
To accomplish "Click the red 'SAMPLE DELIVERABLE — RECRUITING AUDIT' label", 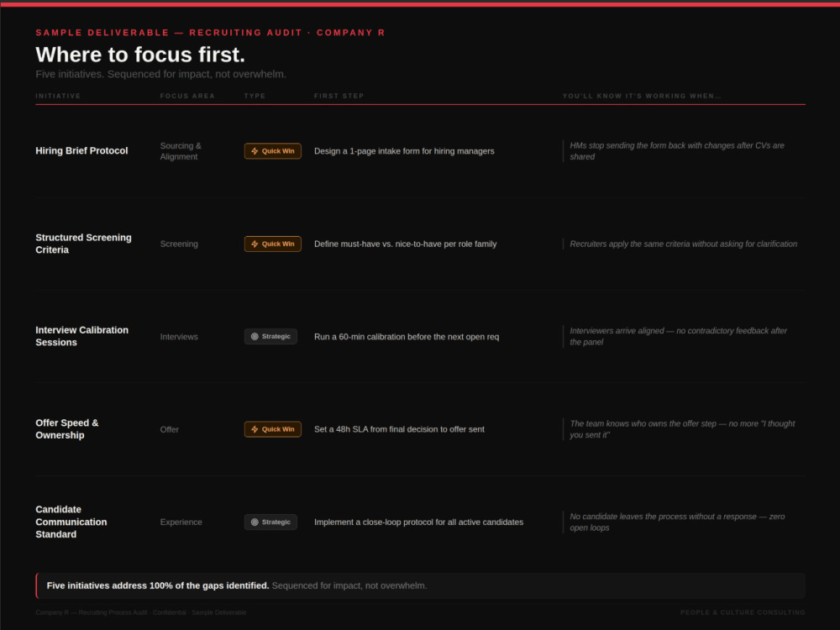I will (210, 33).
